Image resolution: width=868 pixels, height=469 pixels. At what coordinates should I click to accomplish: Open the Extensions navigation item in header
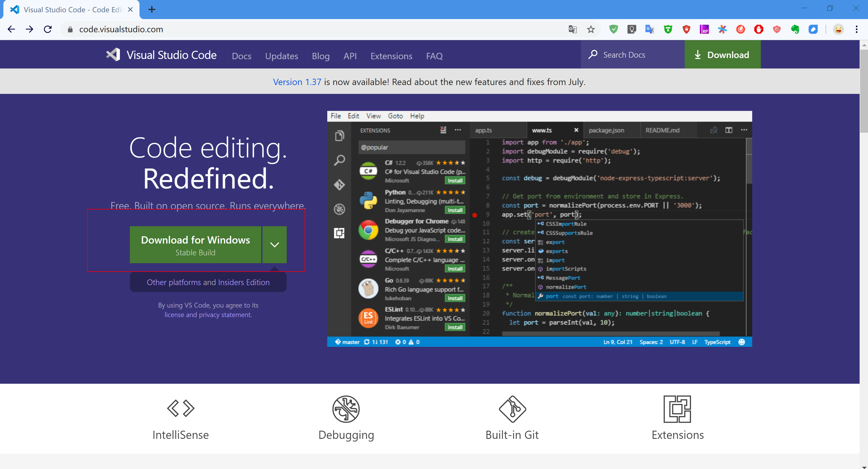coord(392,56)
